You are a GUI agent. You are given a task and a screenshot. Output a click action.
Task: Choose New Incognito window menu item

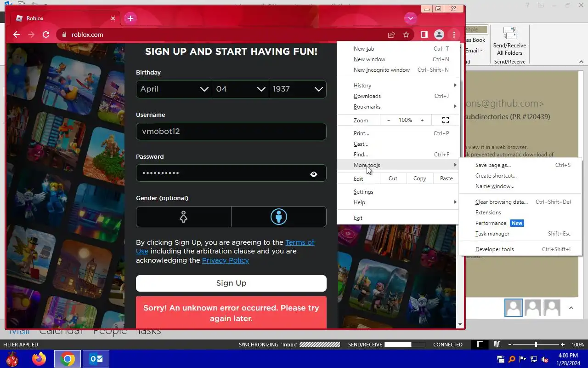[x=398, y=70]
